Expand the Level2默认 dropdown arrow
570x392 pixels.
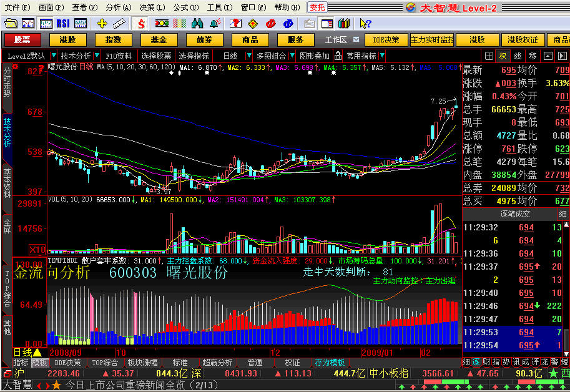[x=54, y=56]
